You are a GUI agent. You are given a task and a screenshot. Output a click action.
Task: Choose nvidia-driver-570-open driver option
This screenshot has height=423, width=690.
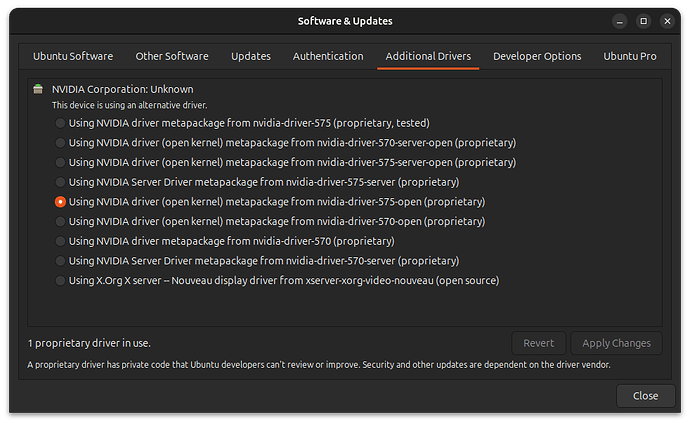click(x=61, y=221)
